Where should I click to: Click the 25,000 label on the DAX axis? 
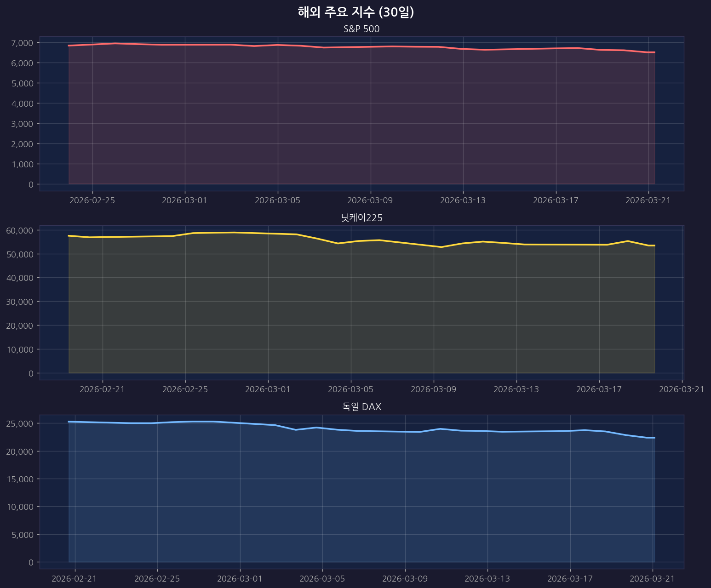click(20, 423)
